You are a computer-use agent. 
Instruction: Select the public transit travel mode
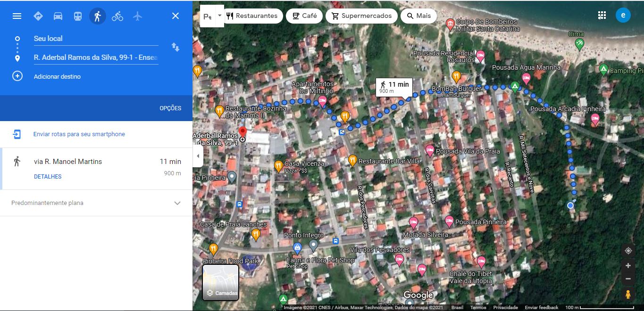78,16
